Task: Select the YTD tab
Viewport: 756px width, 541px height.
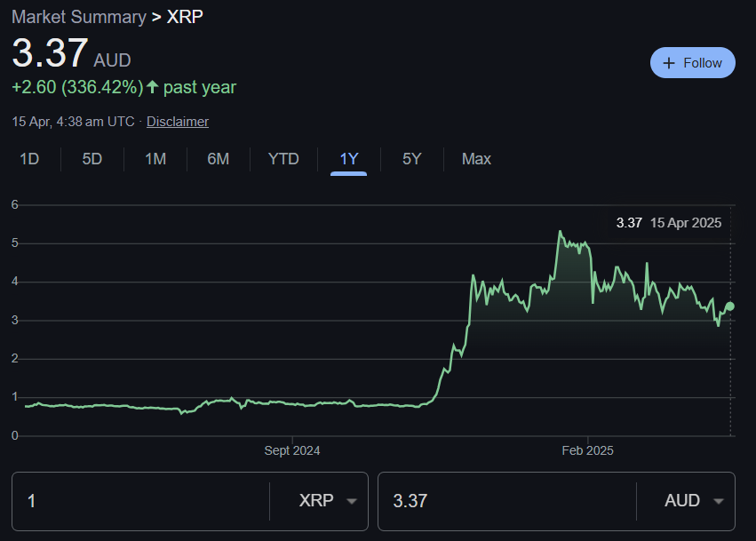Action: tap(283, 159)
